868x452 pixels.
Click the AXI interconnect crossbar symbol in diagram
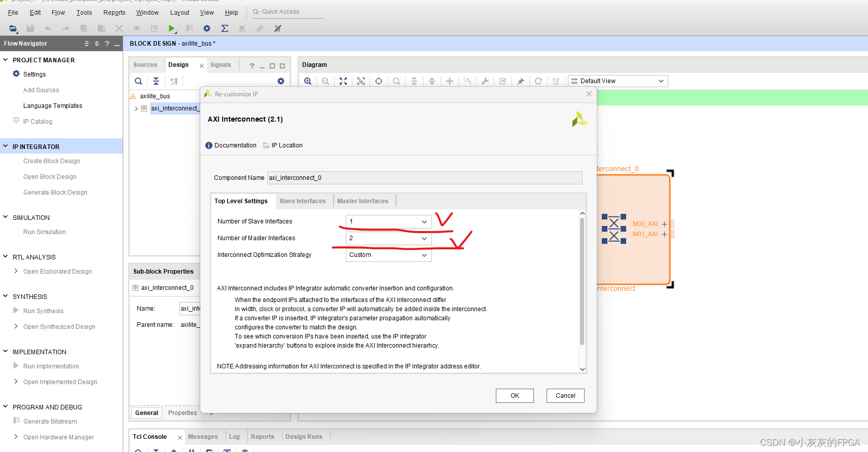(614, 229)
